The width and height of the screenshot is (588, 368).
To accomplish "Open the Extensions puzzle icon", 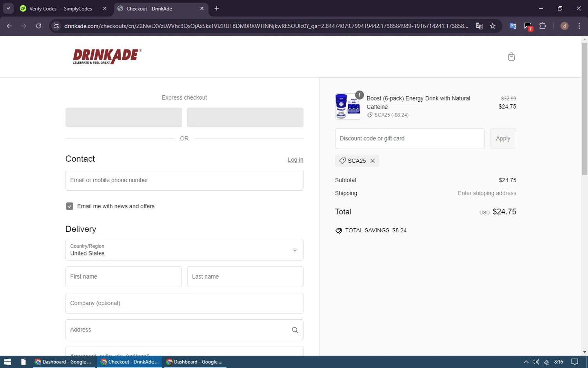I will click(x=543, y=26).
